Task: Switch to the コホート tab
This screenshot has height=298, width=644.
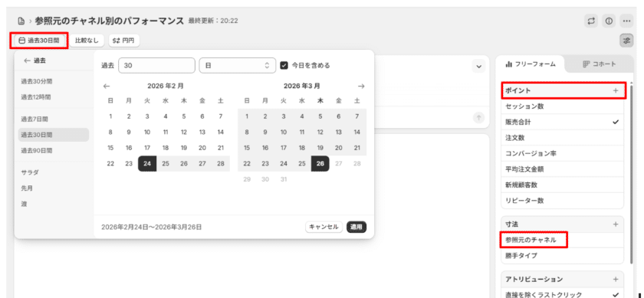Action: (600, 64)
